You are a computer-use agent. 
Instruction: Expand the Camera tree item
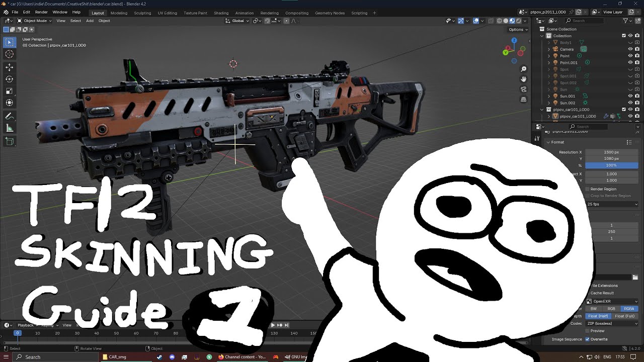(x=549, y=49)
